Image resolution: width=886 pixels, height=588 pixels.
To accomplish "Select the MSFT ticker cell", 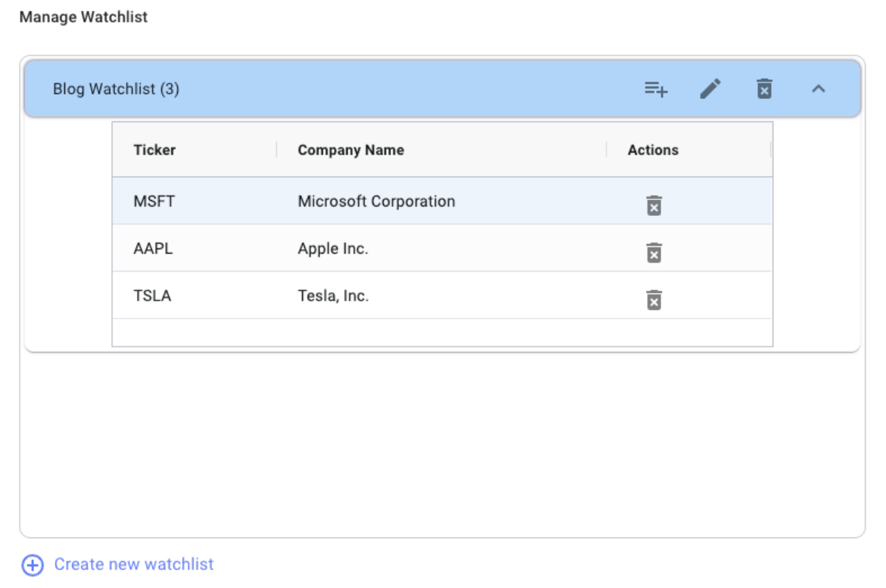I will 154,202.
